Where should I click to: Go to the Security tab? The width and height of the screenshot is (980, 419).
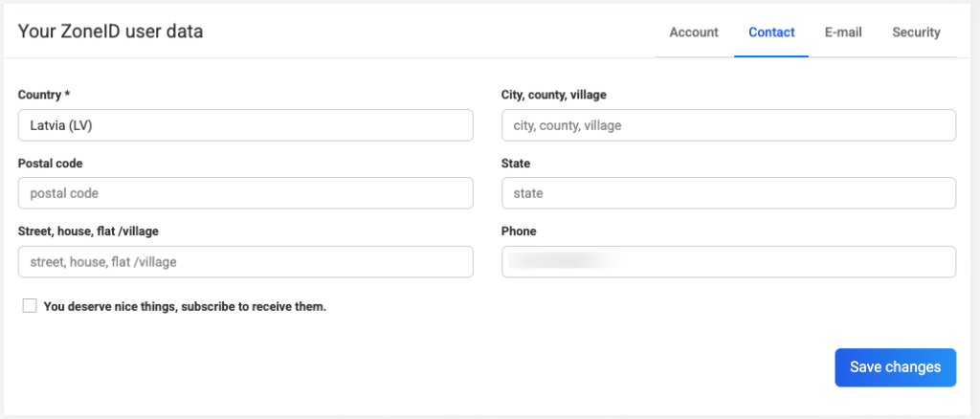(916, 33)
